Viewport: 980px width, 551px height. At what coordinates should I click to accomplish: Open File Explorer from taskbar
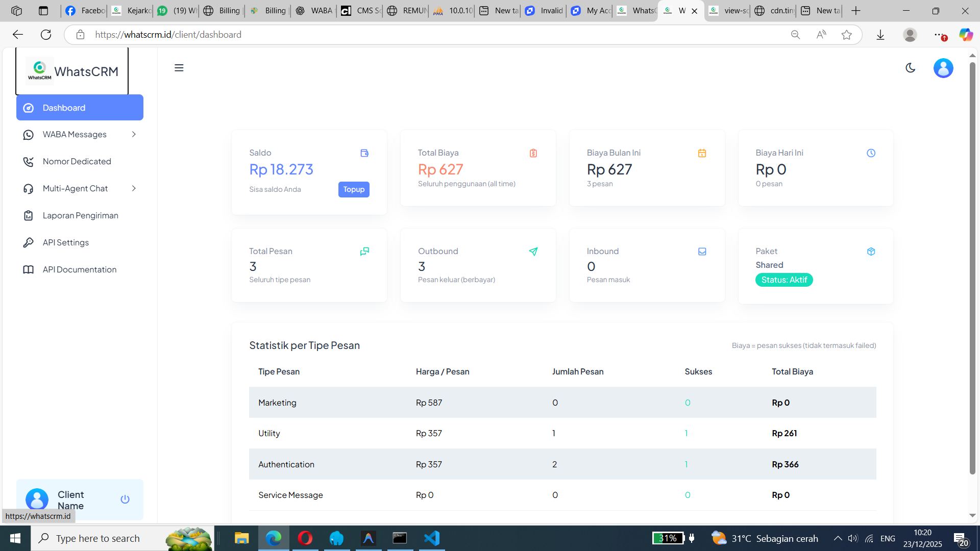tap(241, 538)
